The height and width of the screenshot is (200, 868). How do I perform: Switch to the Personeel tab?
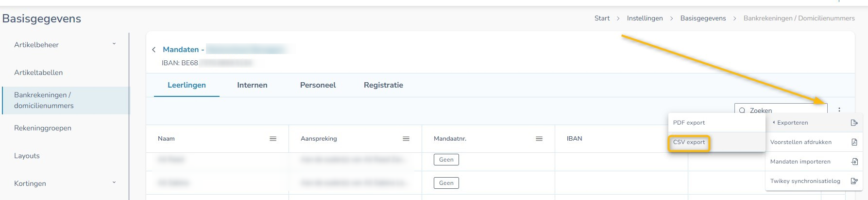pyautogui.click(x=318, y=85)
